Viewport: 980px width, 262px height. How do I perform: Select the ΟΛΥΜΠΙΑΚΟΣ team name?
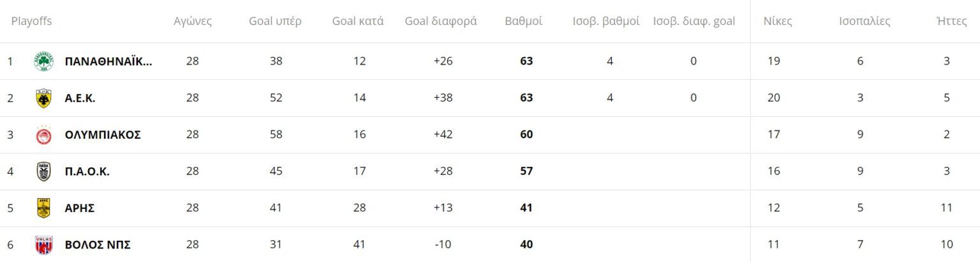103,135
